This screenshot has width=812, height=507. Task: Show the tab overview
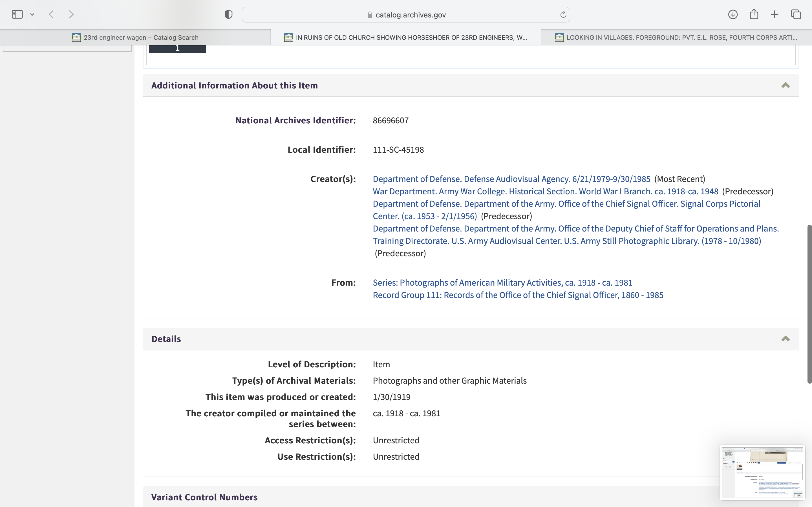coord(796,14)
